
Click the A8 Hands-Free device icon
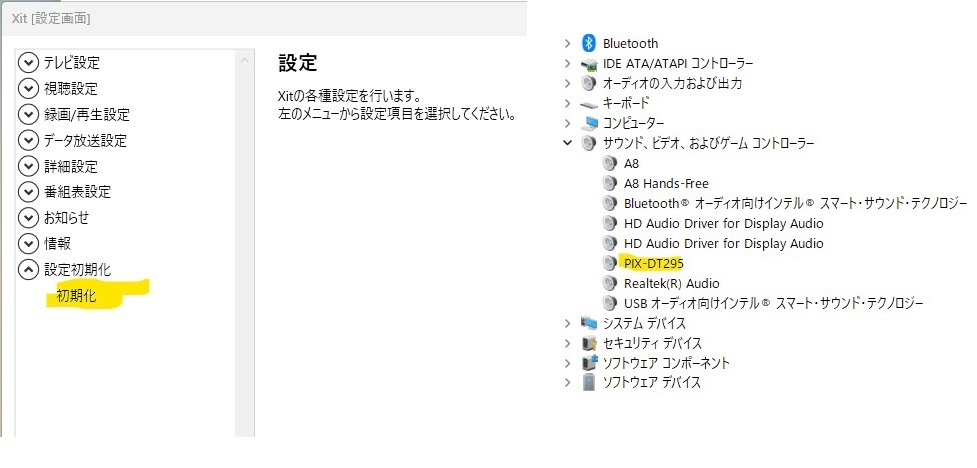(x=610, y=183)
